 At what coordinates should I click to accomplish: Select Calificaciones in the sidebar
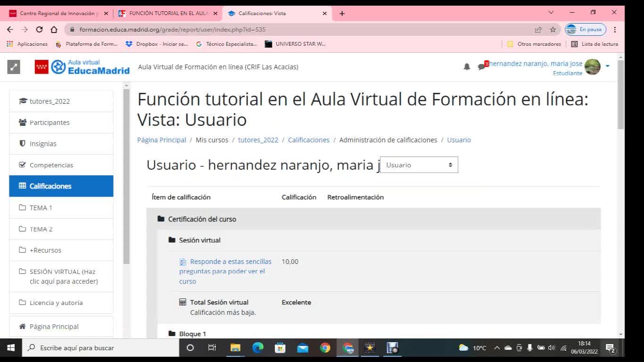pyautogui.click(x=61, y=186)
